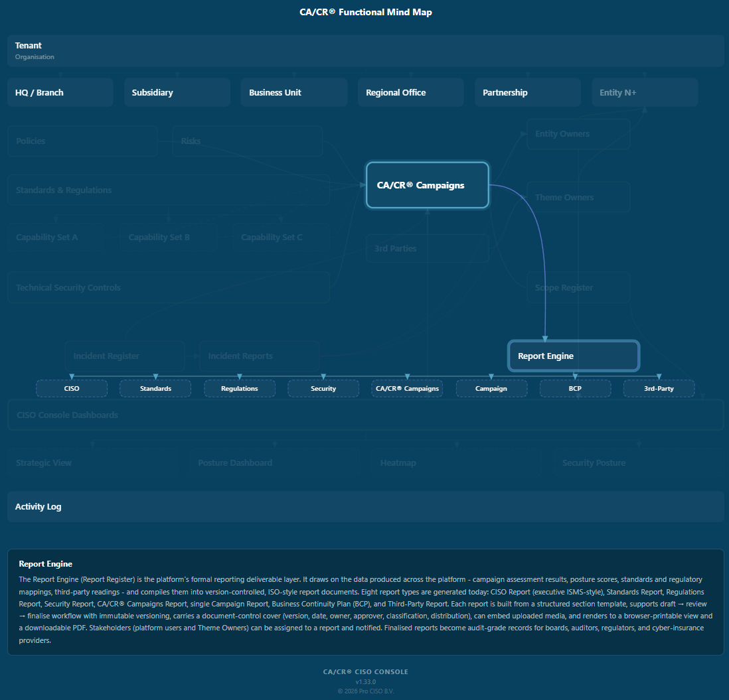The width and height of the screenshot is (729, 700).
Task: Select the 3rd Parties node
Action: (428, 249)
